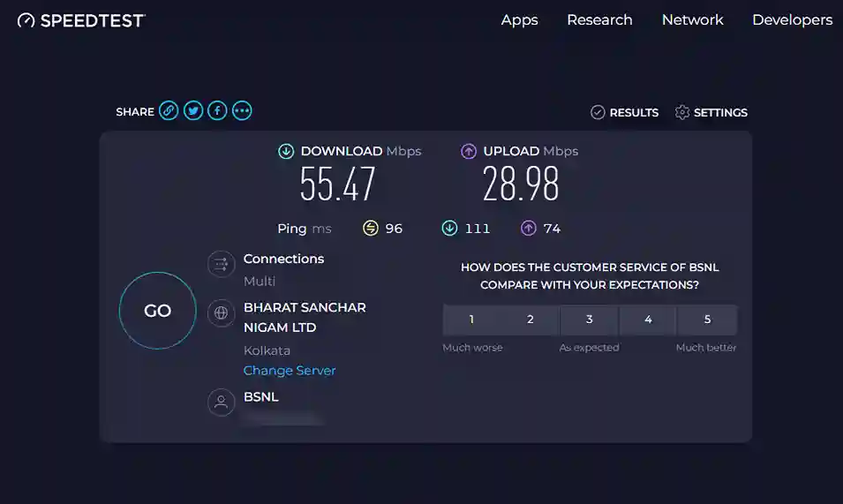Click the download speed value 55.47

coord(337,184)
